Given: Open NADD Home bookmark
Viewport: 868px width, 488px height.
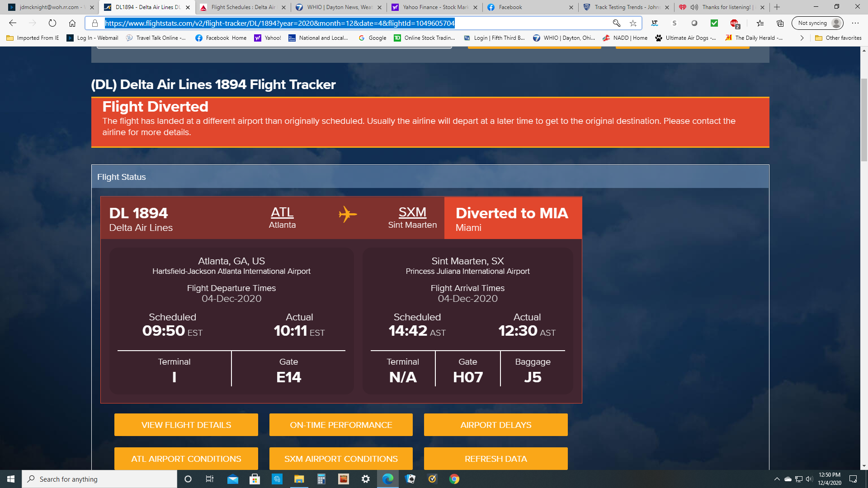Looking at the screenshot, I should (625, 38).
